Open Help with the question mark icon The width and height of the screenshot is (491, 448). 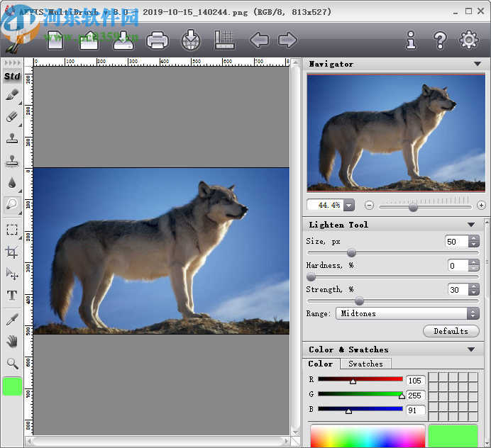point(440,40)
